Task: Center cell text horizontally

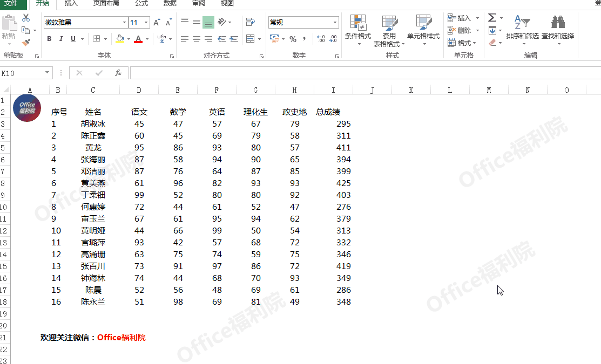Action: pos(196,39)
